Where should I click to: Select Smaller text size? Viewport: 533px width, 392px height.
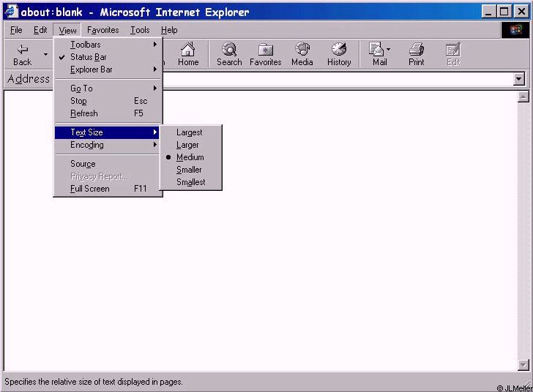tap(191, 170)
